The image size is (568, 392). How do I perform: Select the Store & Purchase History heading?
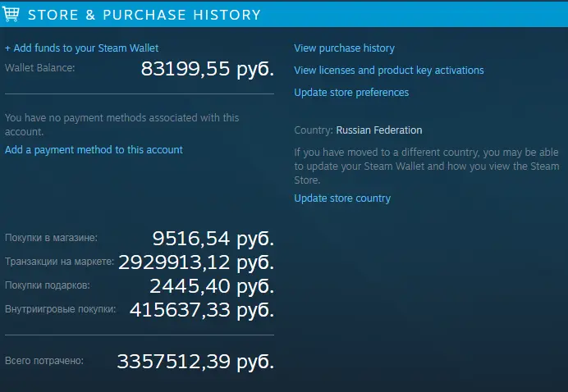pyautogui.click(x=144, y=15)
